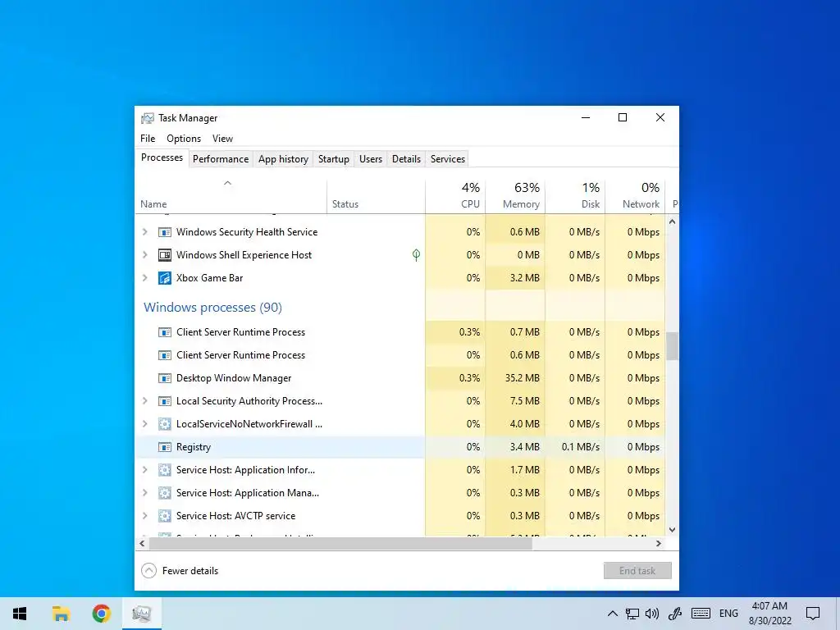Select the 7.5 MB memory cell
Viewport: 840px width, 630px height.
[x=515, y=401]
